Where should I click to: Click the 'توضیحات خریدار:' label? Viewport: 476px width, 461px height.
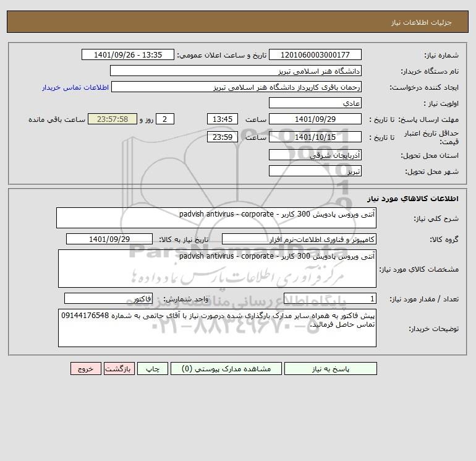tap(433, 329)
